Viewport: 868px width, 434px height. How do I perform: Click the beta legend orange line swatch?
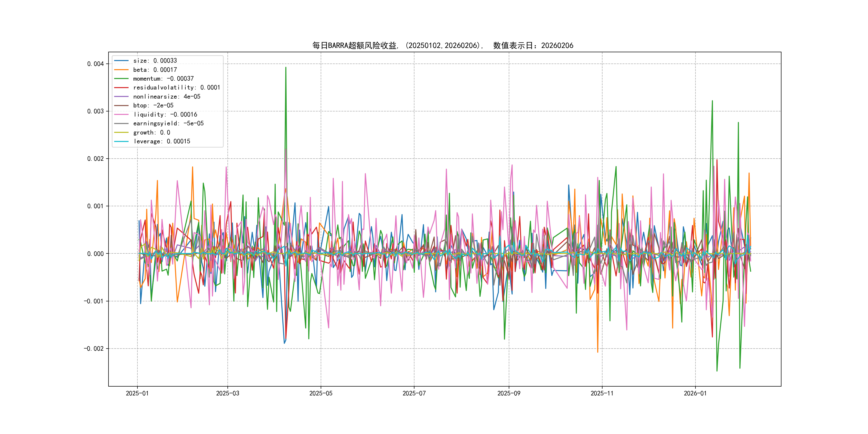[x=121, y=70]
